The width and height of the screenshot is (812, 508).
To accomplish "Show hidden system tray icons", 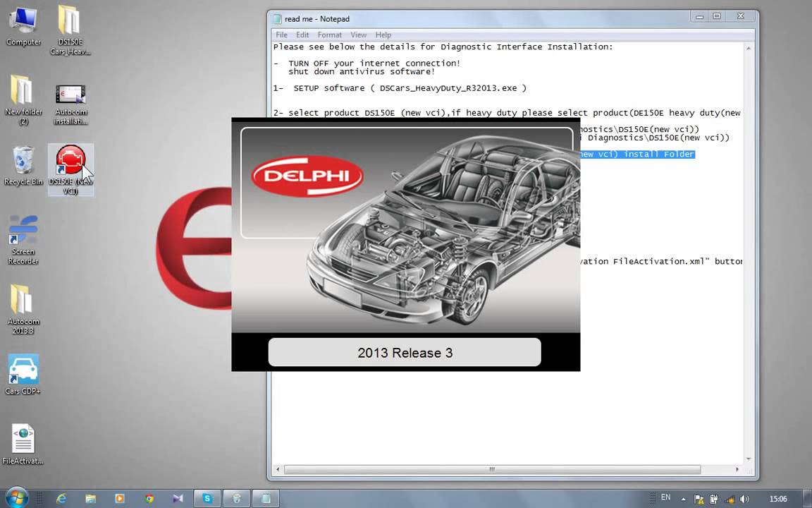I will pyautogui.click(x=684, y=500).
